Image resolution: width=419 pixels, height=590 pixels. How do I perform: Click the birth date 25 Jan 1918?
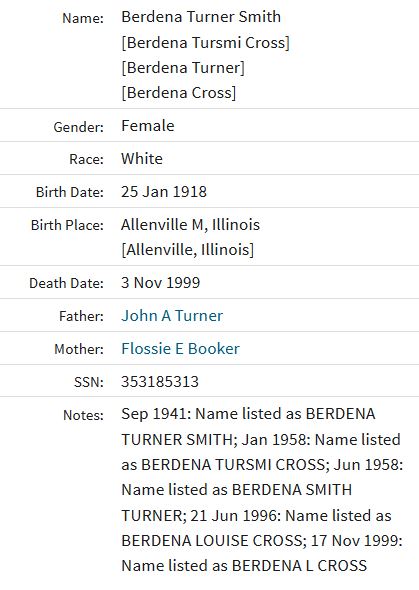(x=164, y=192)
